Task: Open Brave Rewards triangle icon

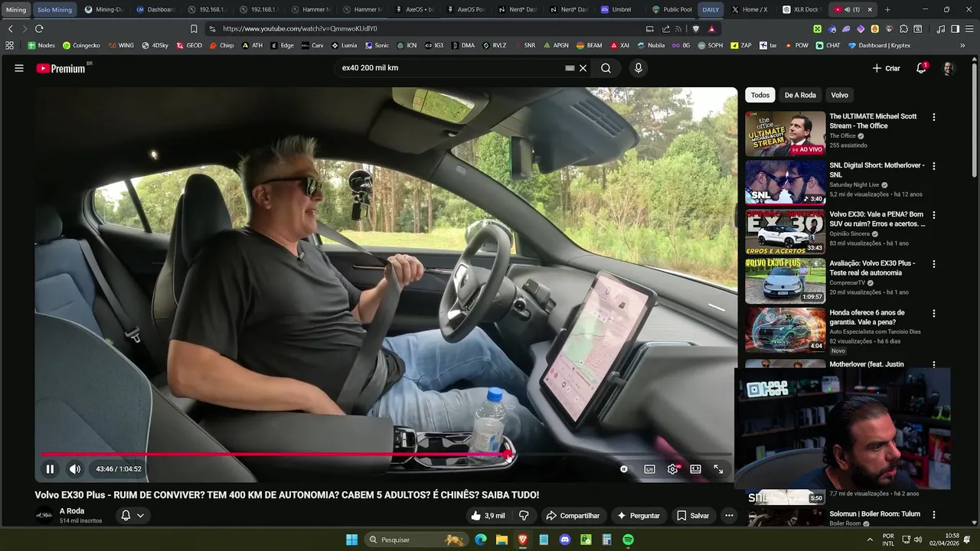Action: tap(712, 28)
